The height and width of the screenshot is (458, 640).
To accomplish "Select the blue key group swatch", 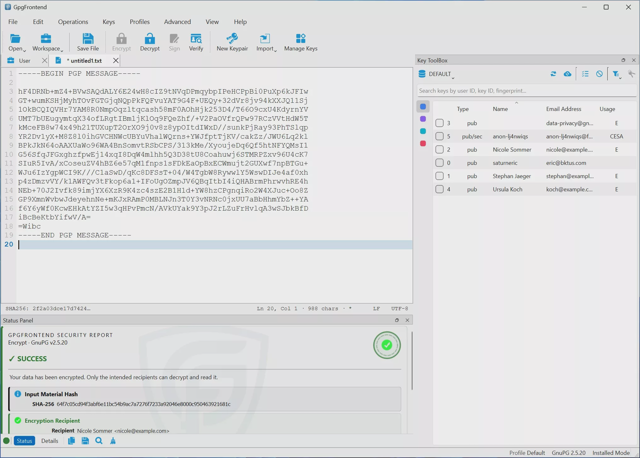I will tap(423, 107).
